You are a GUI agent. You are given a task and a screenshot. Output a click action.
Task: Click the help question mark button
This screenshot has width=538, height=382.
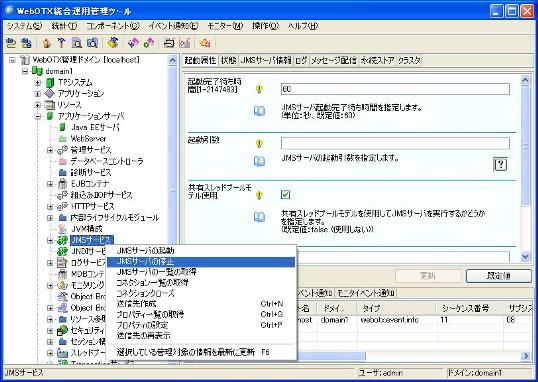coord(500,164)
